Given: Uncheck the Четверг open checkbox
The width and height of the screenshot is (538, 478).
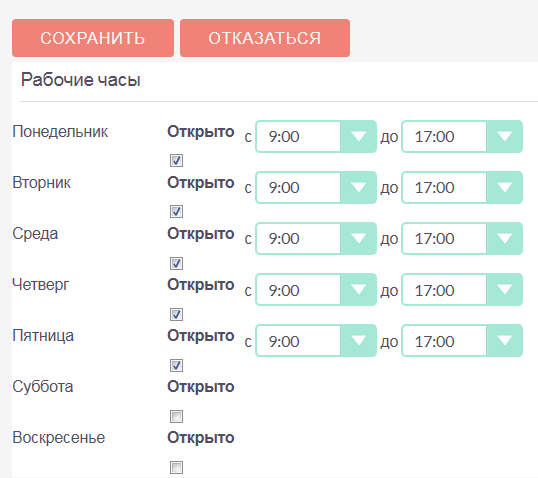Looking at the screenshot, I should click(x=176, y=314).
